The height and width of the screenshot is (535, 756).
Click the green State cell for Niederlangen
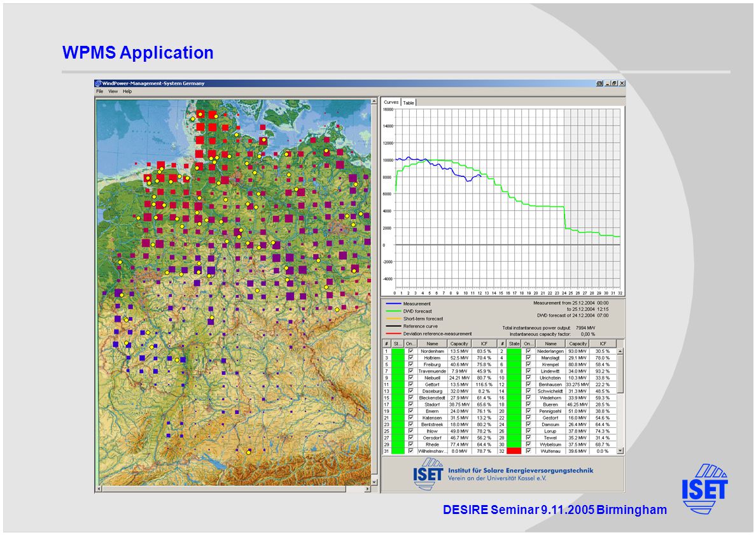pos(514,351)
